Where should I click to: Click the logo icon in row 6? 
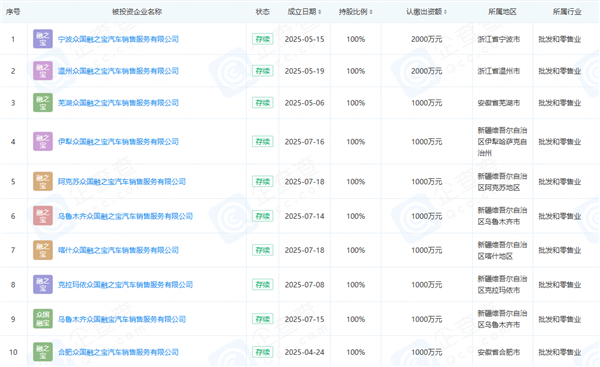(x=43, y=216)
